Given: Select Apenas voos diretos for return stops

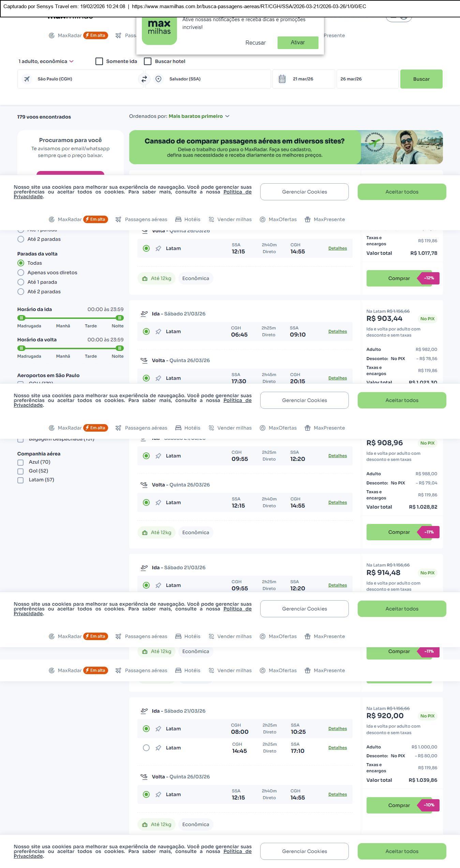Looking at the screenshot, I should tap(21, 273).
